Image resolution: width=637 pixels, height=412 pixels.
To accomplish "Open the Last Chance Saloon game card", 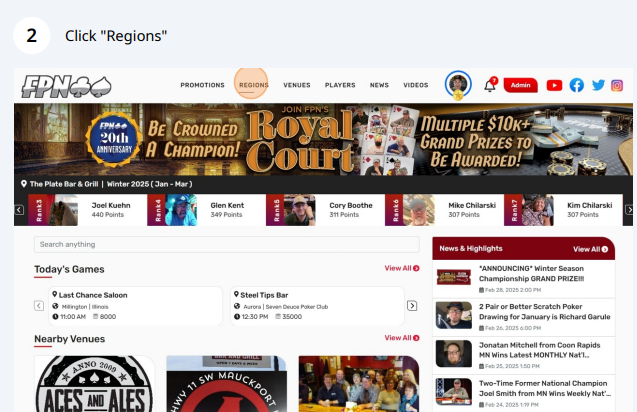I will (136, 306).
